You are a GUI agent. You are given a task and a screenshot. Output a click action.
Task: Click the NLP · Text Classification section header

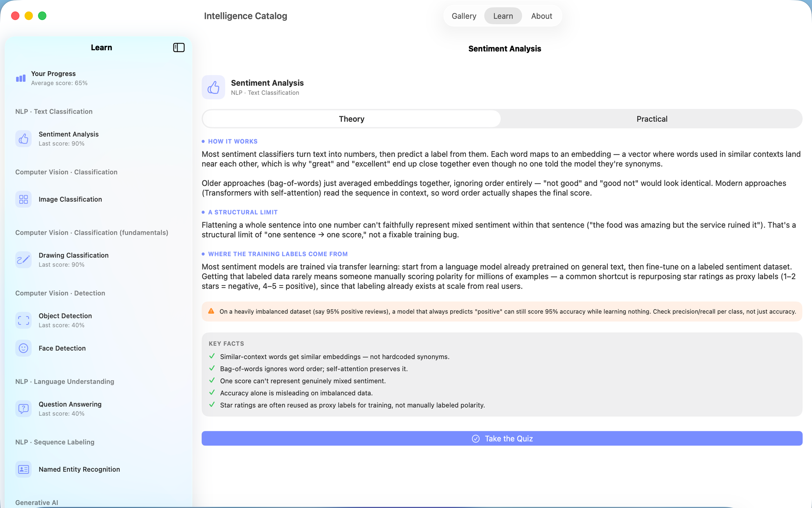pos(54,111)
